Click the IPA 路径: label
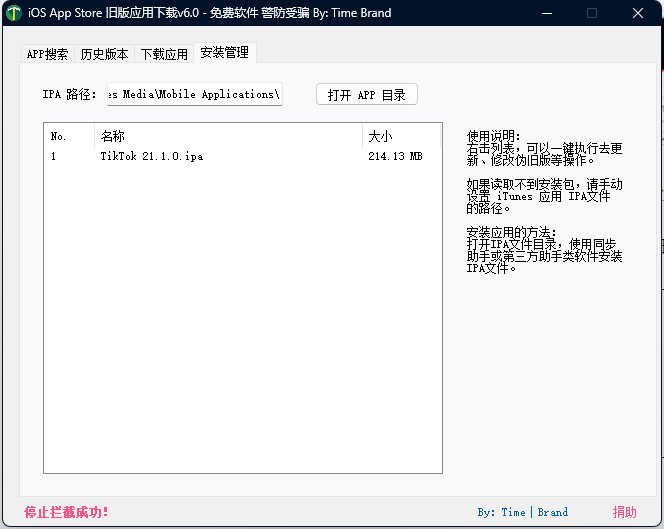 pos(69,94)
